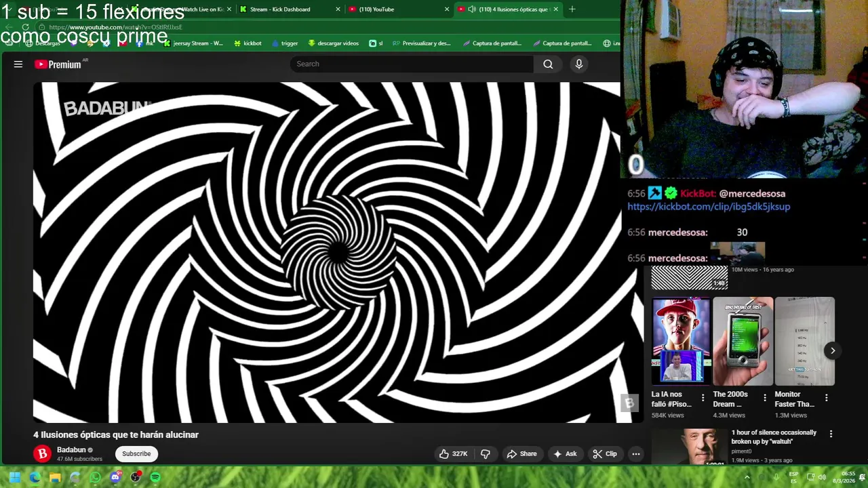Click the magnifier search button

[548, 64]
